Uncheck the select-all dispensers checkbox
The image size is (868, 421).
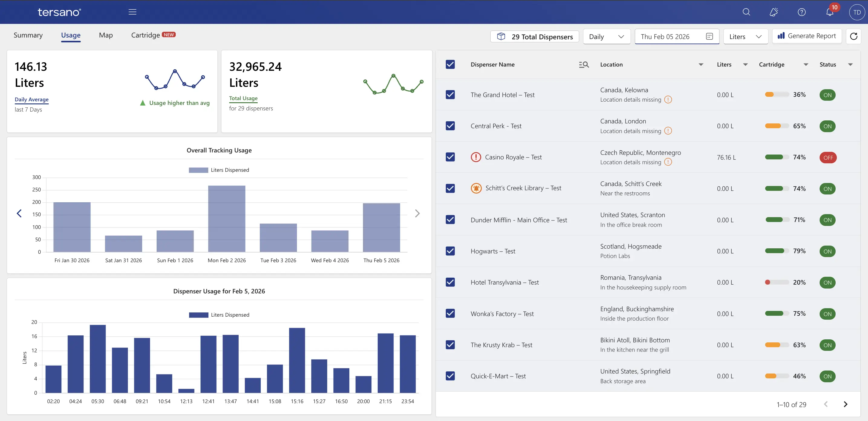[450, 65]
